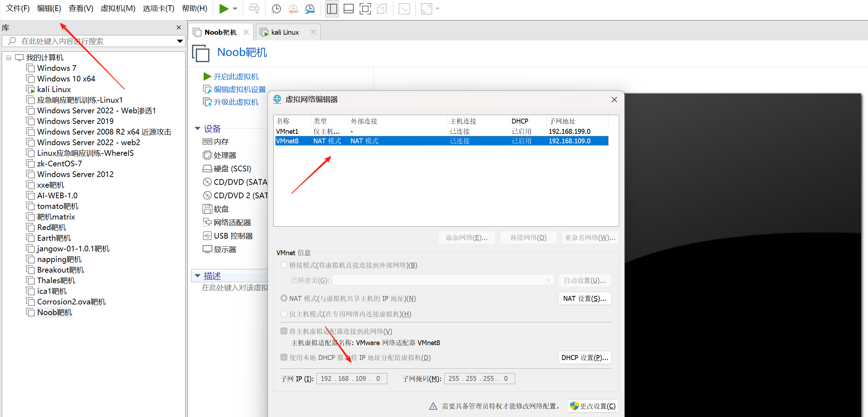Image resolution: width=868 pixels, height=417 pixels.
Task: Open the power options dropdown arrow beside play
Action: (235, 9)
